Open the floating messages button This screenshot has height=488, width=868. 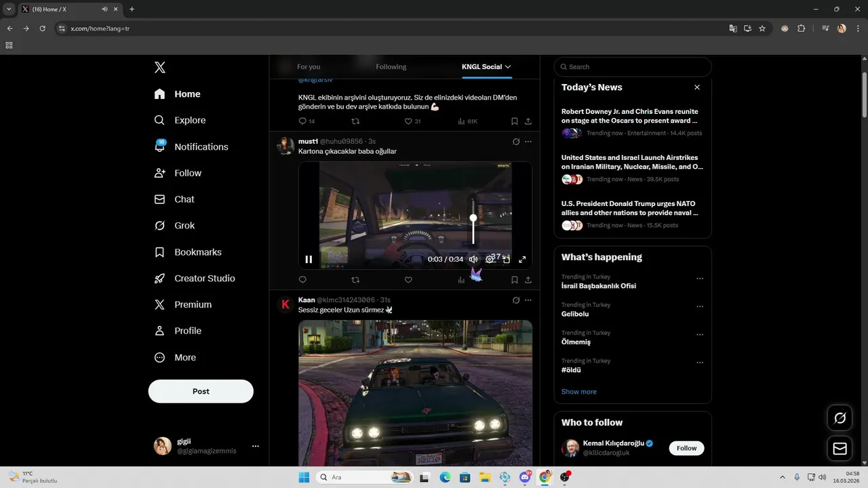(x=840, y=449)
